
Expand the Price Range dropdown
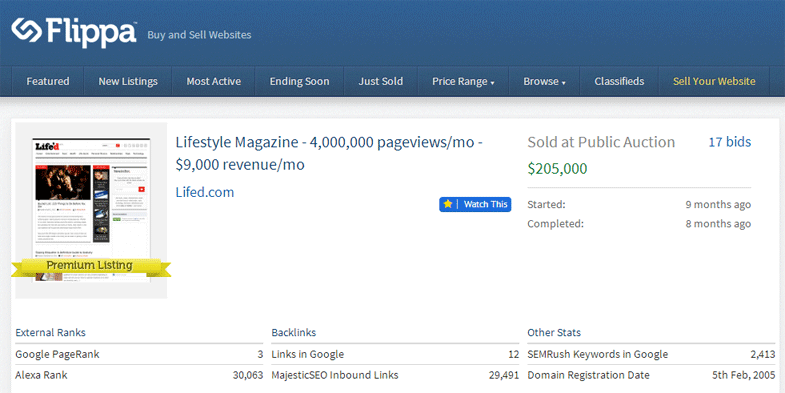coord(463,81)
